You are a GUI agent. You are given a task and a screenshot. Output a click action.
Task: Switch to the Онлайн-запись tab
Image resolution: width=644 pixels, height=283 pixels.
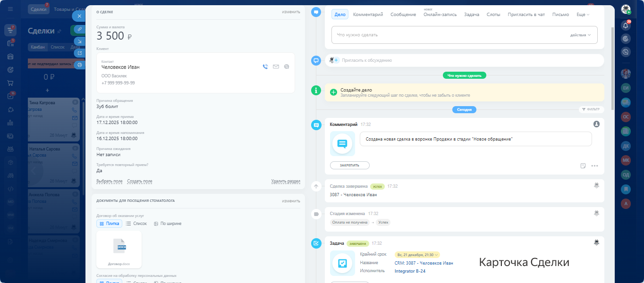440,15
